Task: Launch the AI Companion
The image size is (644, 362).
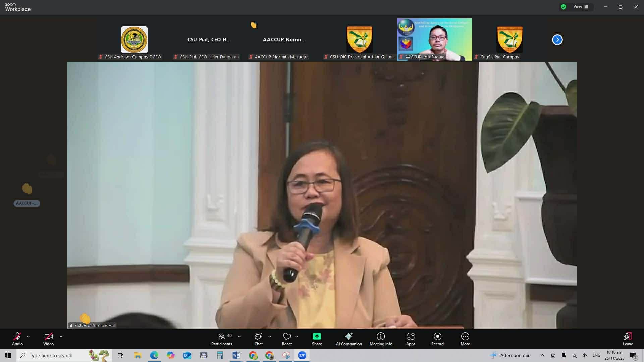Action: 349,339
